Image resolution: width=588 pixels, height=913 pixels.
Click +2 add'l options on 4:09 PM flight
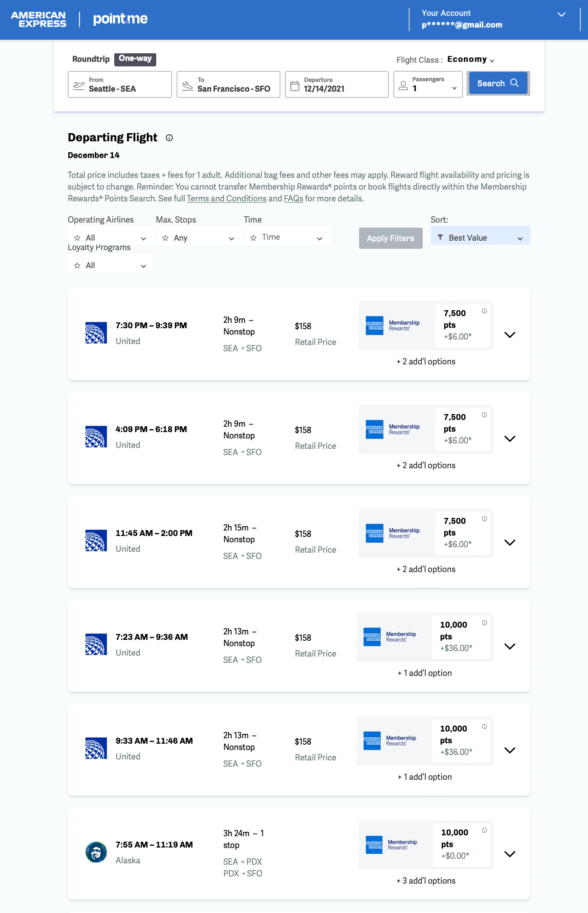[426, 466]
